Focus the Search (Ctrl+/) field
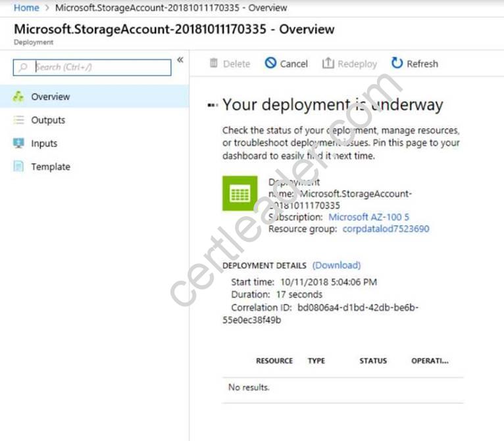 pos(92,68)
